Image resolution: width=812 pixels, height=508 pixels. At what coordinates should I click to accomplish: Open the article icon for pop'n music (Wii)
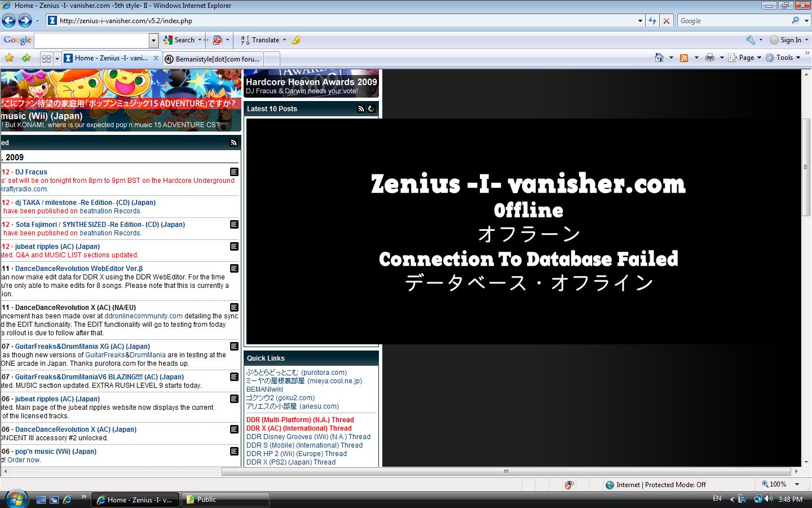click(x=234, y=451)
